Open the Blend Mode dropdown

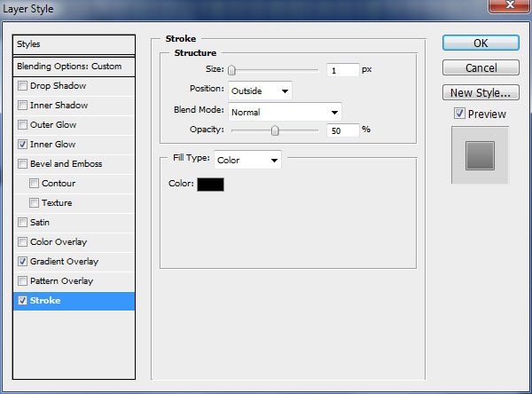pos(285,112)
